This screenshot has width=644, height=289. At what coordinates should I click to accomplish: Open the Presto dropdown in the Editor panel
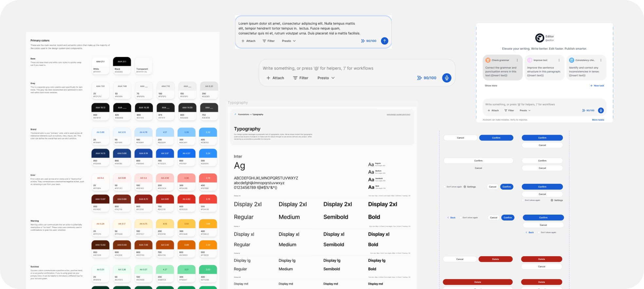click(525, 110)
